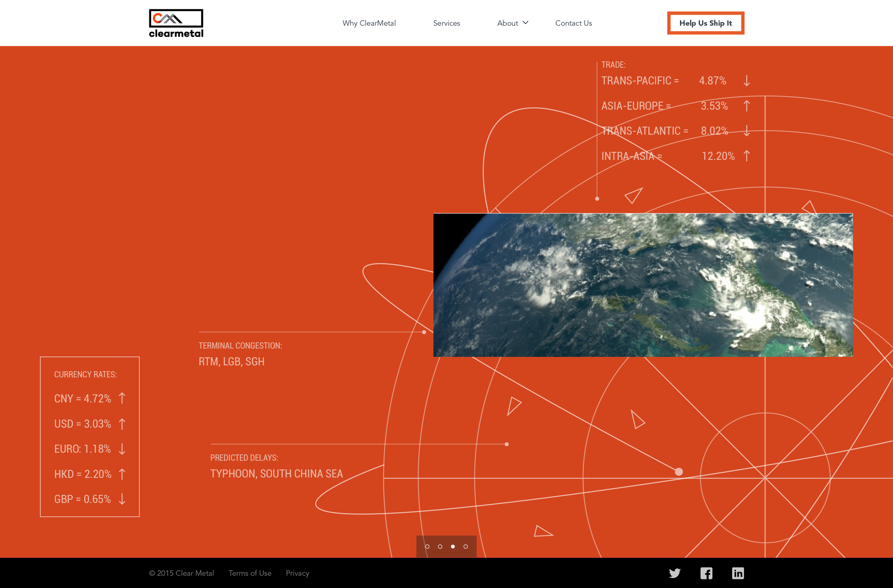
Task: Open the Services menu item
Action: [446, 23]
